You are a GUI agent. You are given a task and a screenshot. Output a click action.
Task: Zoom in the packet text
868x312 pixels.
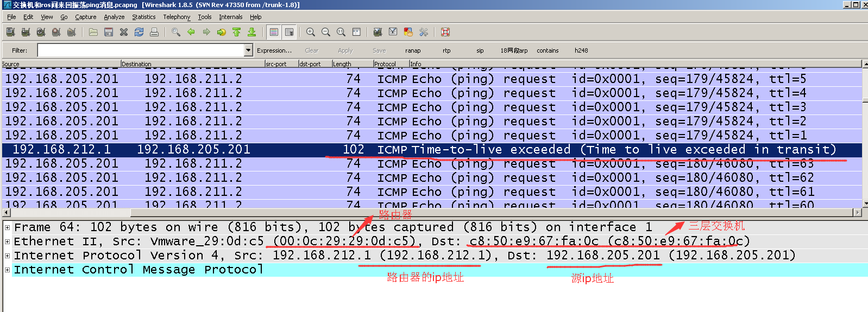[x=311, y=32]
